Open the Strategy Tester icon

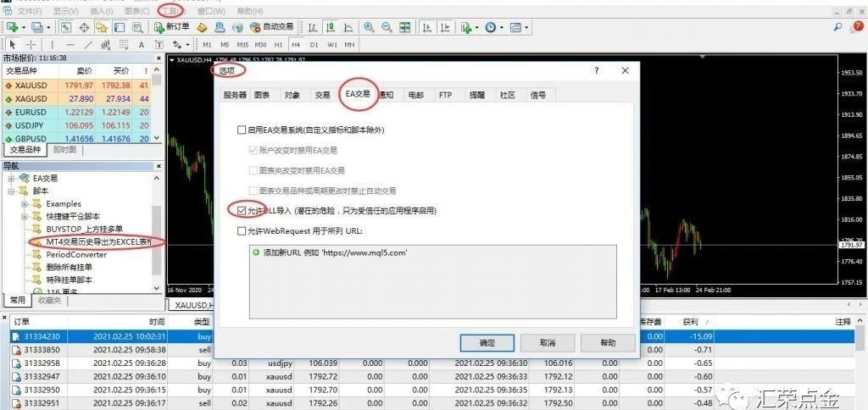click(x=137, y=27)
